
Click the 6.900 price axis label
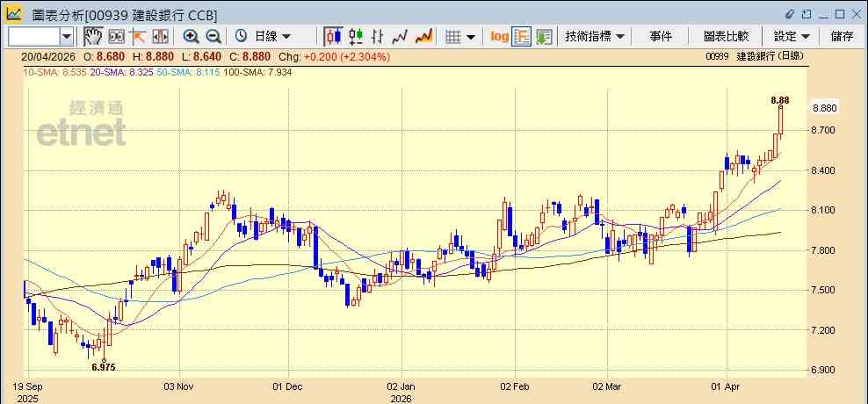pos(823,370)
